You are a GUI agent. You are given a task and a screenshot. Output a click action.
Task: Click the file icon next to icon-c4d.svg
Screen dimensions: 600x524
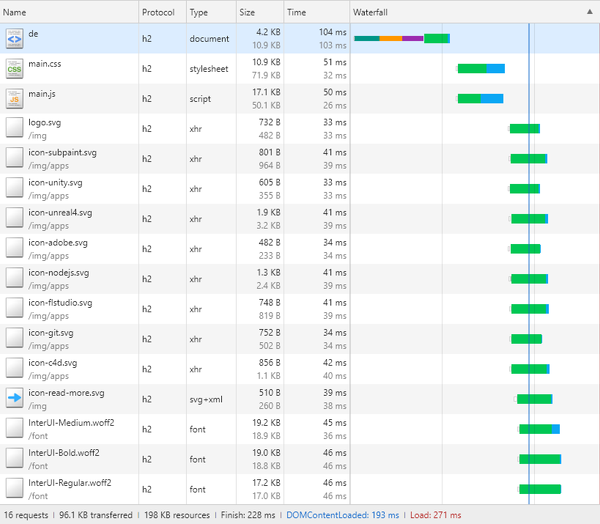[14, 368]
